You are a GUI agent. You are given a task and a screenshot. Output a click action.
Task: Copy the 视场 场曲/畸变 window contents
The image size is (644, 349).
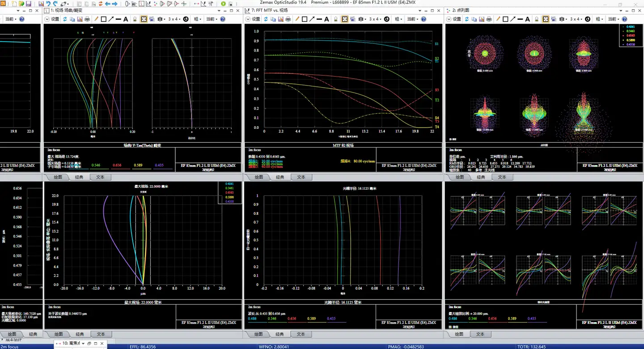pos(72,19)
